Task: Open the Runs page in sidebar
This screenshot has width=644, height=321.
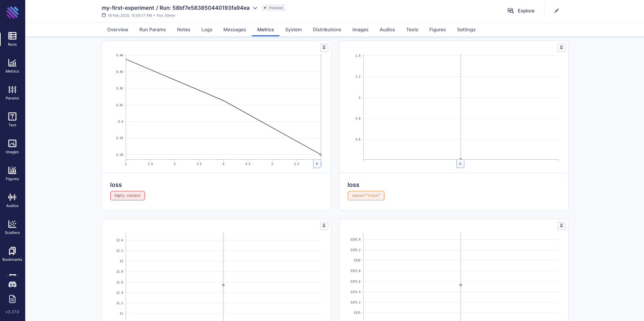Action: click(x=12, y=39)
